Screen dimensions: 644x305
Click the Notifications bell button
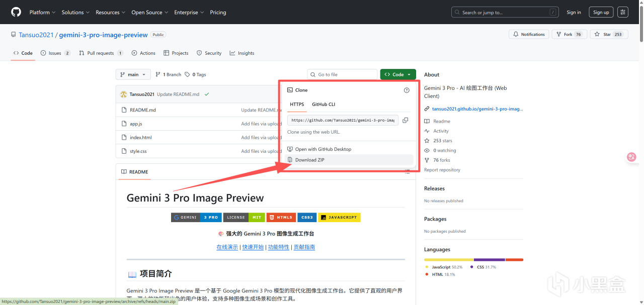click(528, 34)
